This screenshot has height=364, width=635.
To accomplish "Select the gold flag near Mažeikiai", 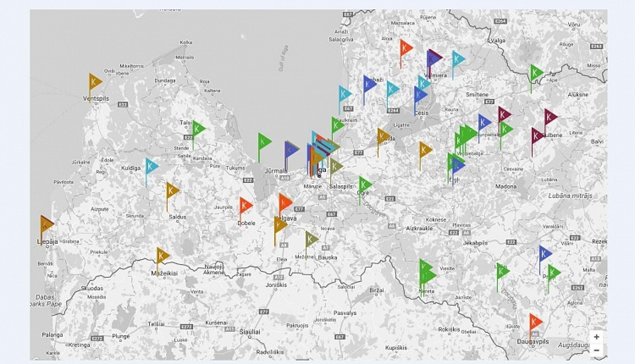I will pos(163,256).
